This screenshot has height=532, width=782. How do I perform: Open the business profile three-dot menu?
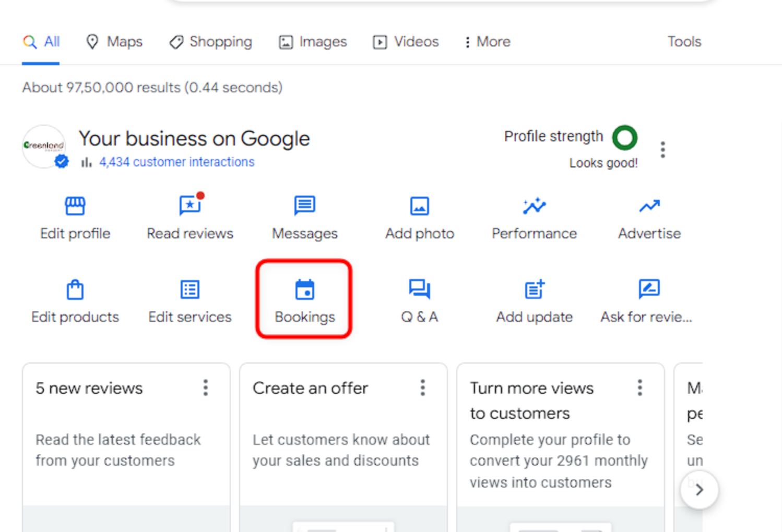pyautogui.click(x=662, y=150)
